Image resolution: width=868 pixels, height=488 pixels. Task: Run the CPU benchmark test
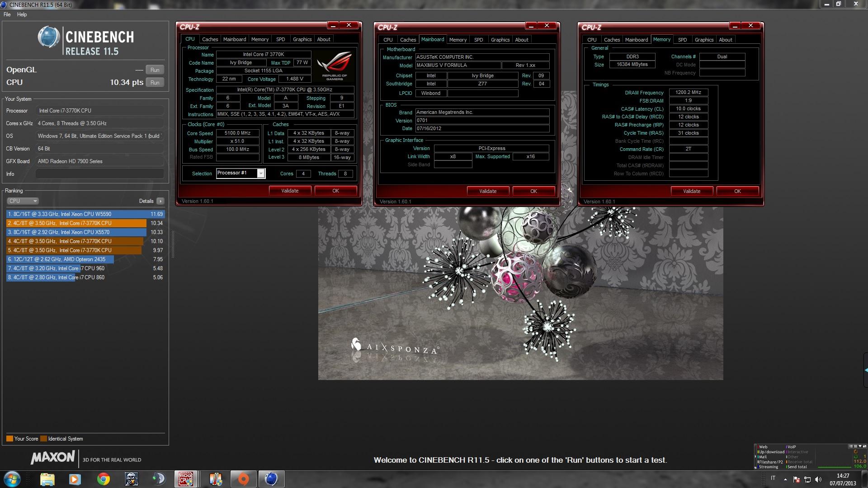155,83
